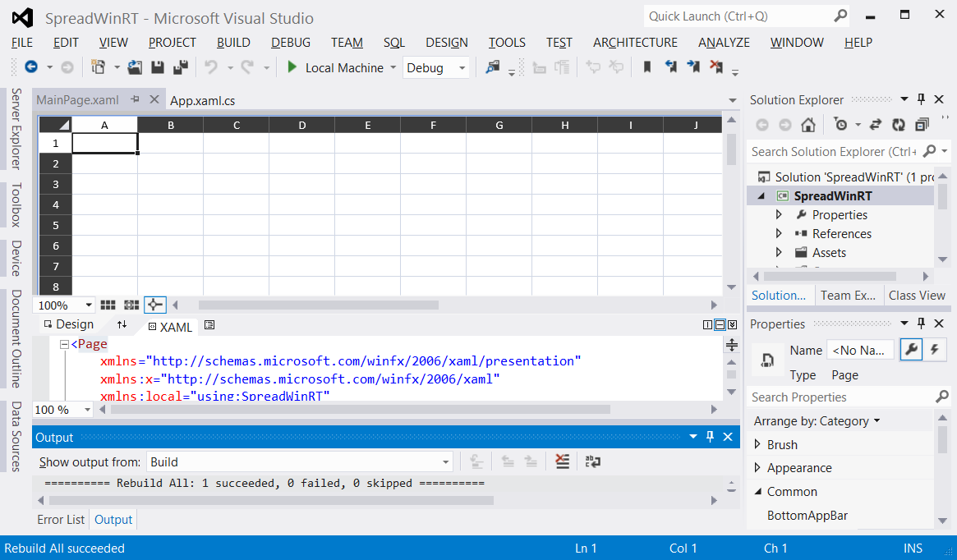This screenshot has height=560, width=957.
Task: Toggle auto-hide pin on Properties panel
Action: pyautogui.click(x=922, y=324)
